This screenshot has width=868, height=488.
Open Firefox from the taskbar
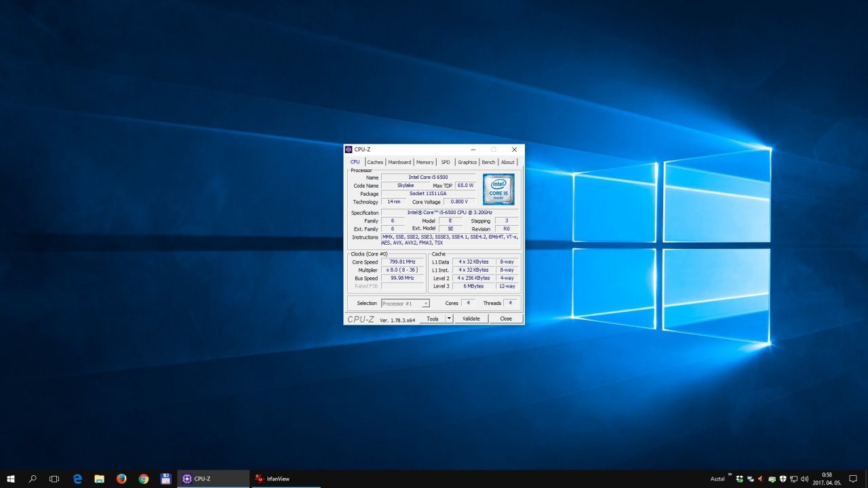point(121,479)
